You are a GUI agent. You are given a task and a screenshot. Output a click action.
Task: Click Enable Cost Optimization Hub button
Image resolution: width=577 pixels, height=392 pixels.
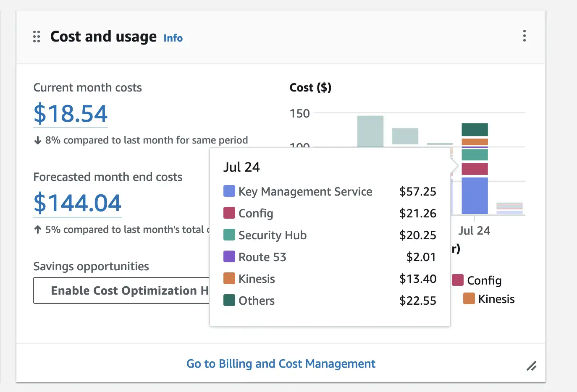pos(121,290)
